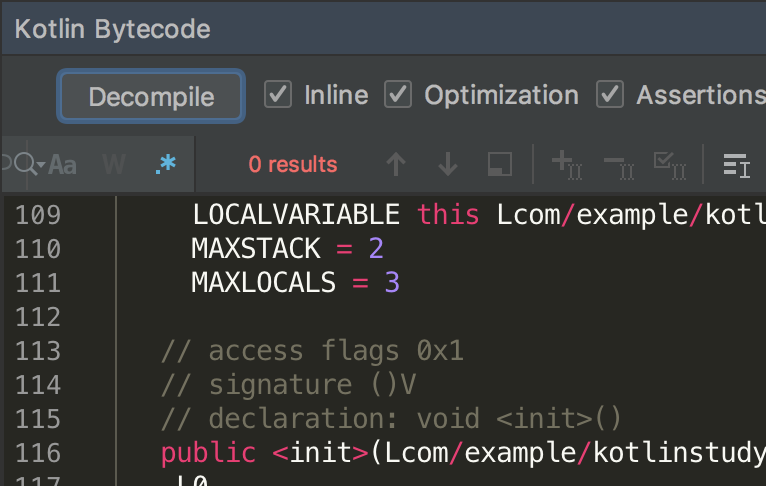The height and width of the screenshot is (486, 766).
Task: Click the Decompile button
Action: 151,96
